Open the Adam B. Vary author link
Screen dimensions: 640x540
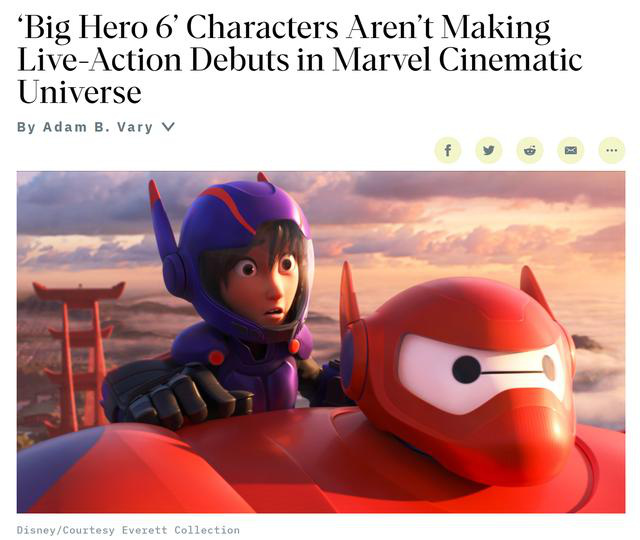98,127
